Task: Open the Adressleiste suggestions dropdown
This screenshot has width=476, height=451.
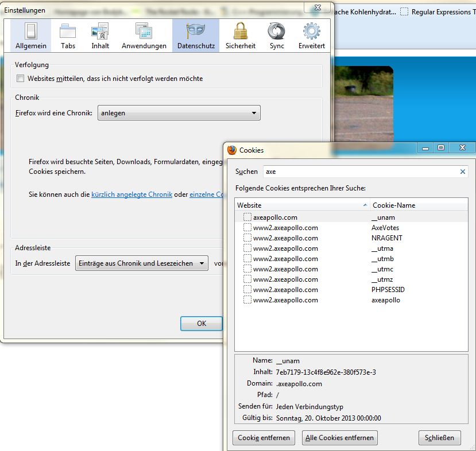Action: (x=141, y=263)
